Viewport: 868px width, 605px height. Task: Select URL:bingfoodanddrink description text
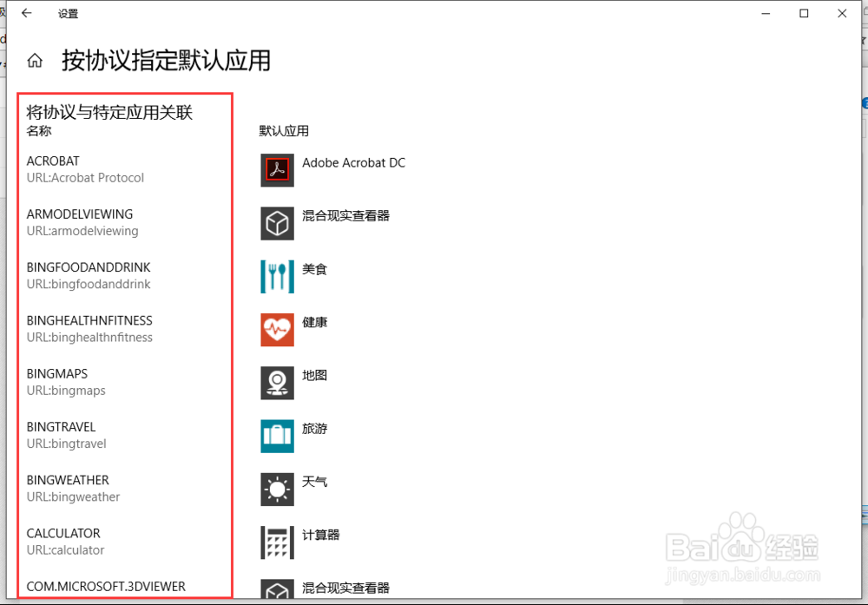[x=89, y=284]
